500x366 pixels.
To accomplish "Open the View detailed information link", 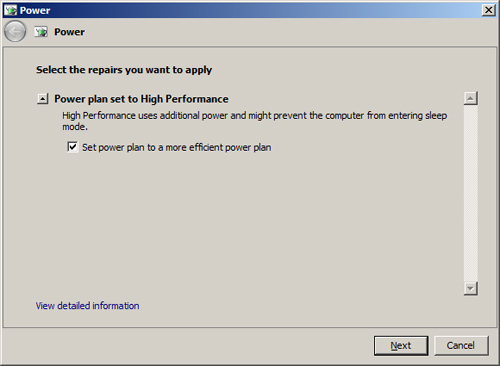I will (88, 306).
